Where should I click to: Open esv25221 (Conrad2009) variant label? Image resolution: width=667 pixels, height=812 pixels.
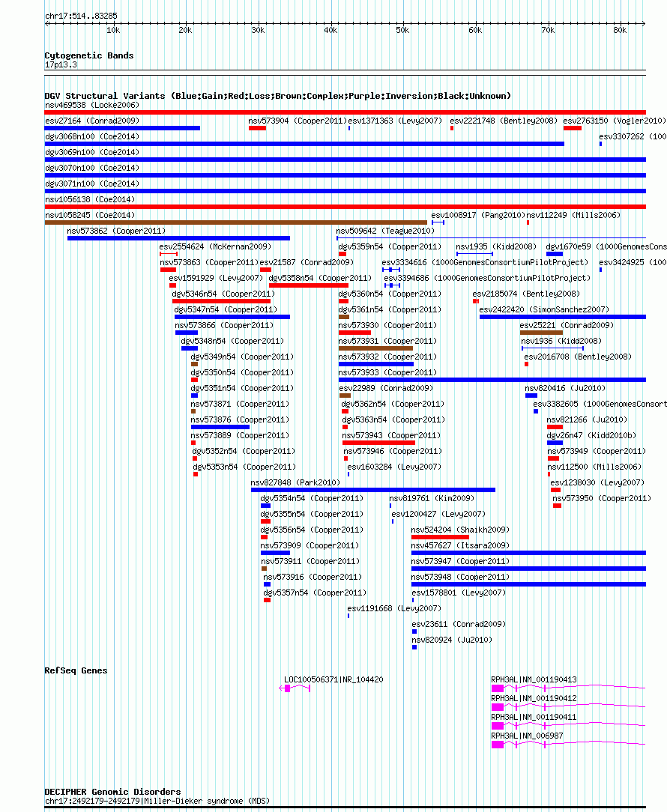pos(567,325)
